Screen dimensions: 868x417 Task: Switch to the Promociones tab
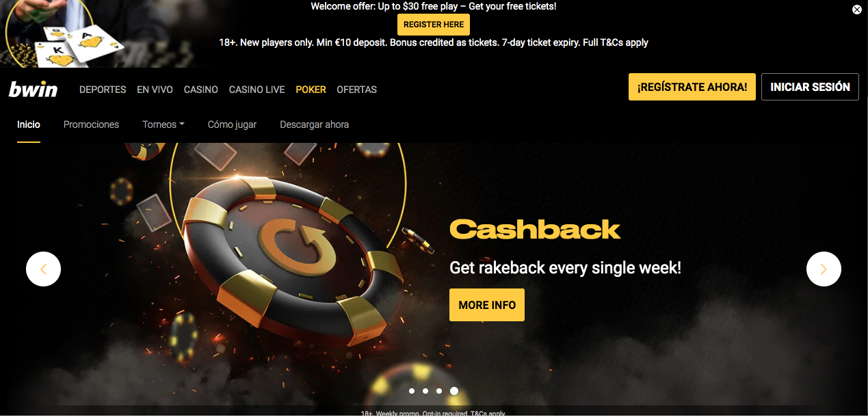click(91, 124)
